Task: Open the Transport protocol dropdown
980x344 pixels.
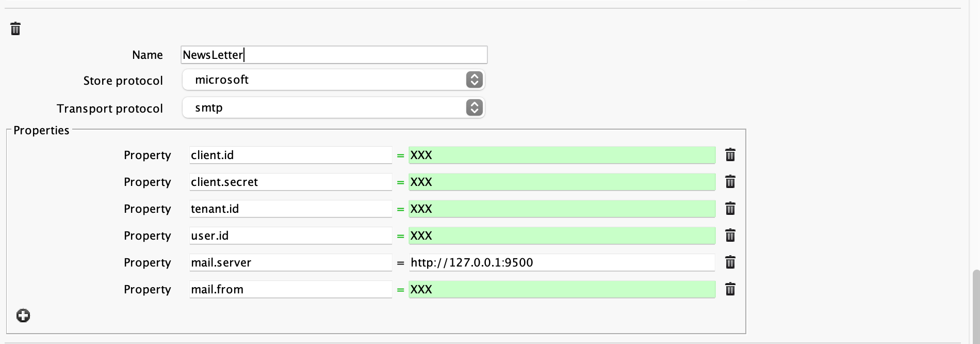Action: [x=333, y=107]
